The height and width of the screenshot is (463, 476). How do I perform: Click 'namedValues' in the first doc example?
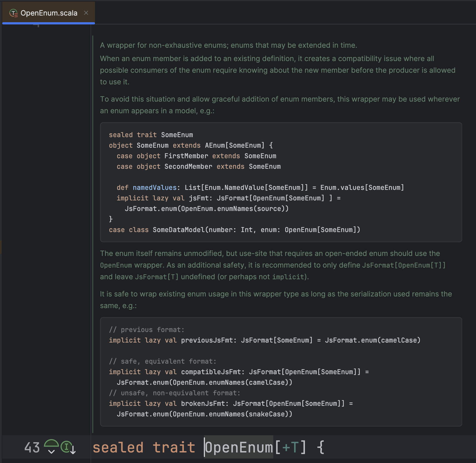[155, 188]
